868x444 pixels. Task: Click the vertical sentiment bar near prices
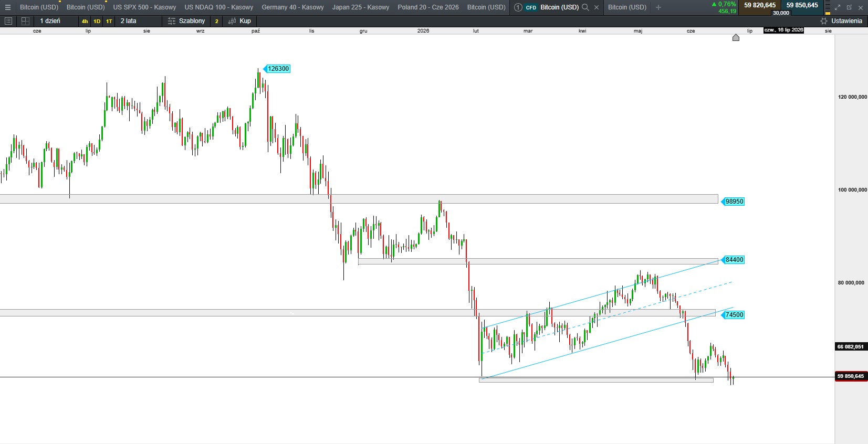(x=828, y=7)
